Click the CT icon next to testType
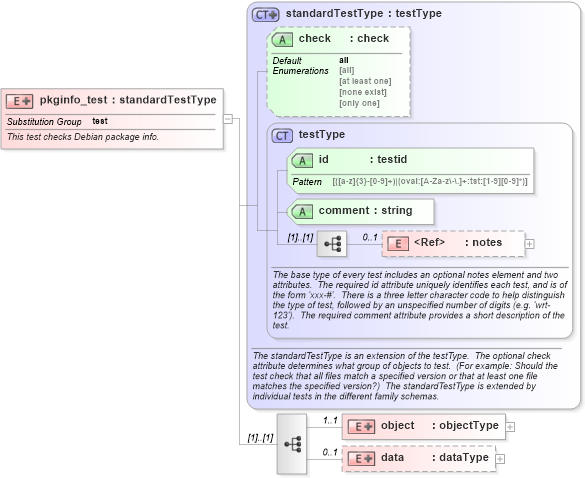This screenshot has height=478, width=585. (282, 135)
